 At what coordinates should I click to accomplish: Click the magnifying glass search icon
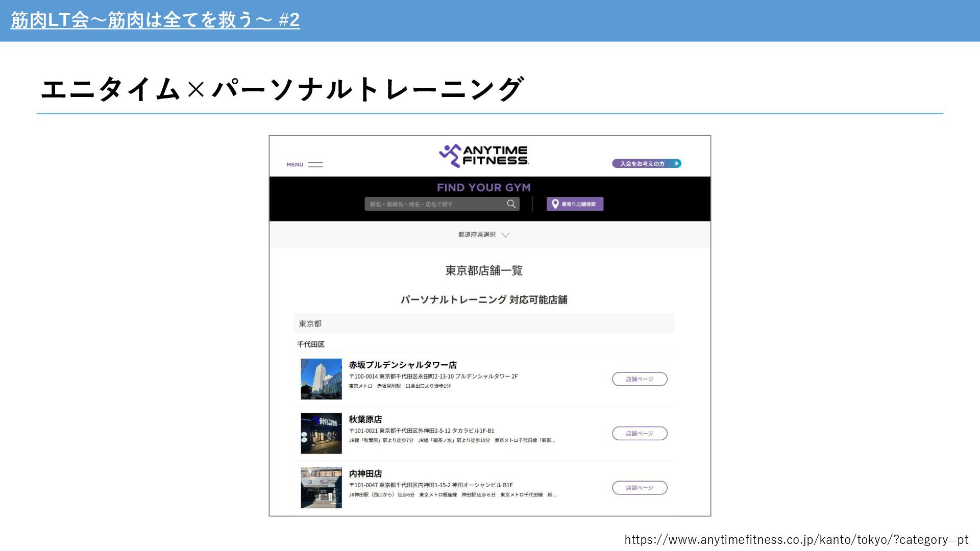click(511, 204)
